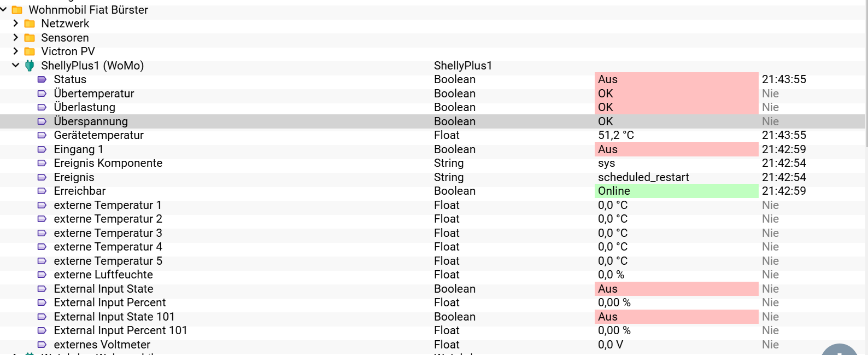868x355 pixels.
Task: Toggle the Status value showing Aus
Action: [x=676, y=79]
